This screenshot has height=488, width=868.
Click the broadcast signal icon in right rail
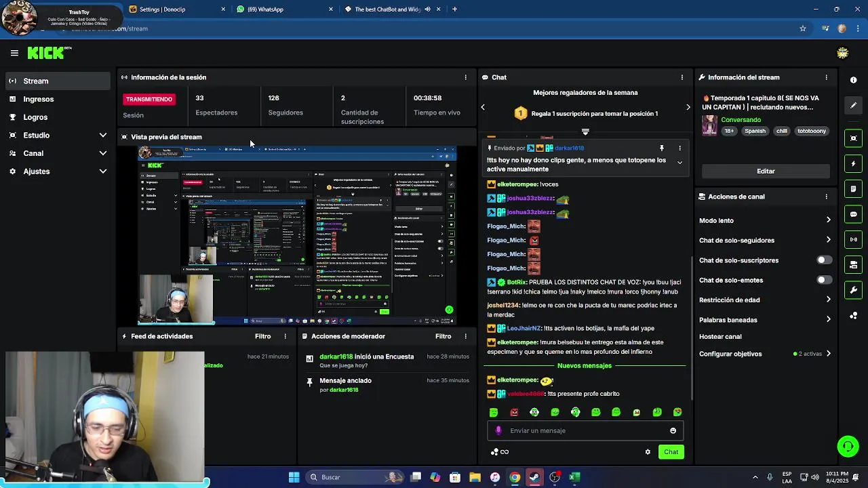coord(853,239)
